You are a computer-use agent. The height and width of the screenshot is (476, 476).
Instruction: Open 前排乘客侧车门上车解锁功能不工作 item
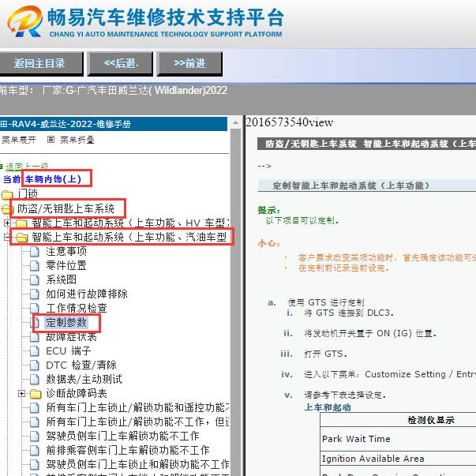tap(128, 450)
